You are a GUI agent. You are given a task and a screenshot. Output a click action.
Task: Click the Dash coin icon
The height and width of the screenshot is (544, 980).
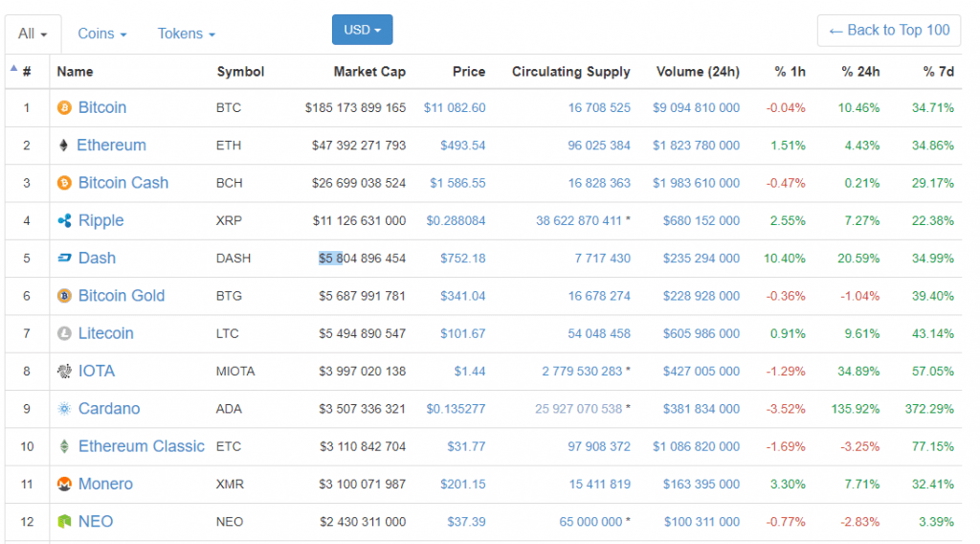[65, 259]
